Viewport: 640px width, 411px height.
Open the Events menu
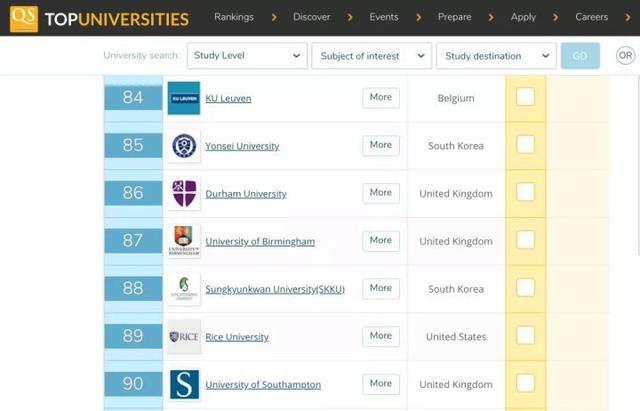(384, 17)
